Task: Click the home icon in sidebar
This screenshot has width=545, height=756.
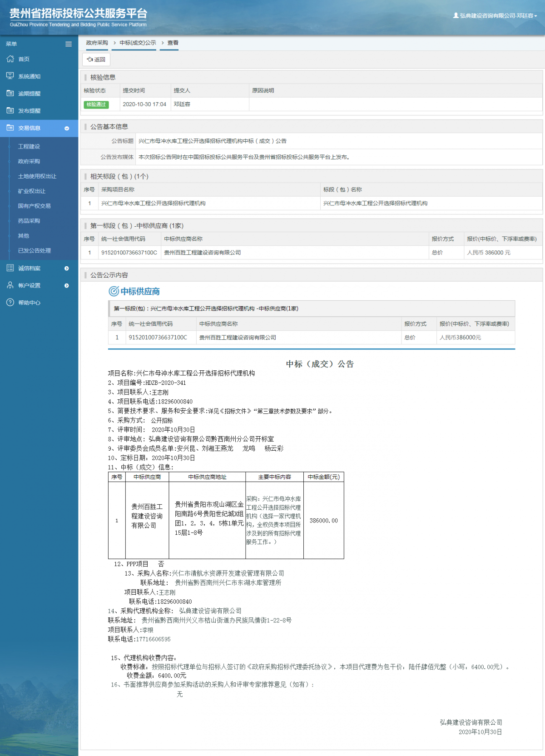Action: tap(10, 59)
